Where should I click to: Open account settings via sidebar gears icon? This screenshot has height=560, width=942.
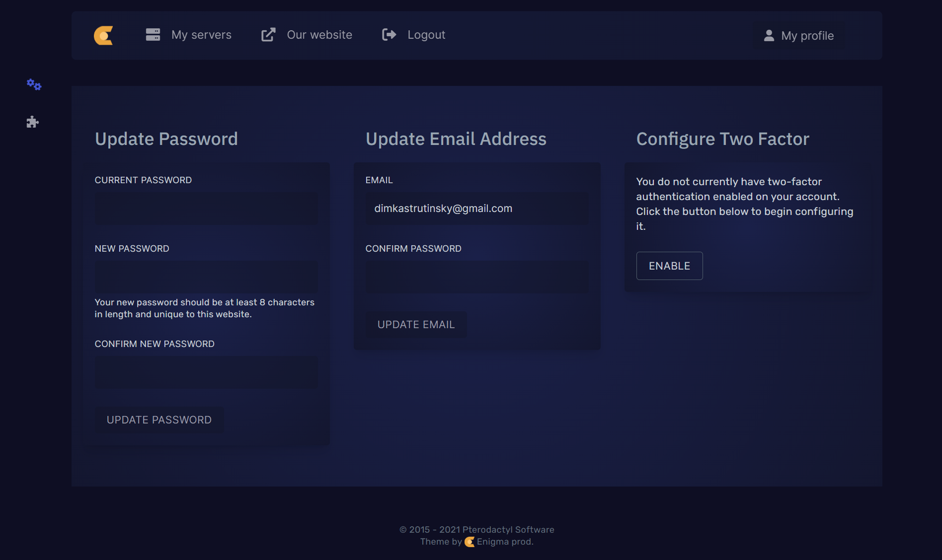pyautogui.click(x=34, y=84)
